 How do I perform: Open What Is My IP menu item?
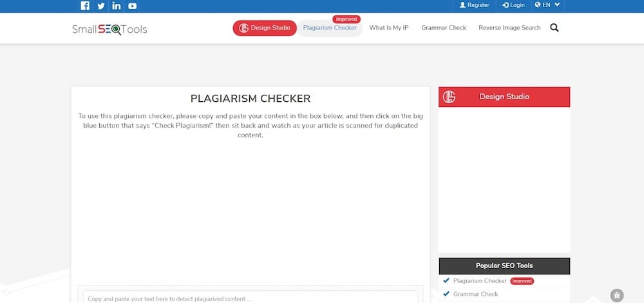[388, 28]
